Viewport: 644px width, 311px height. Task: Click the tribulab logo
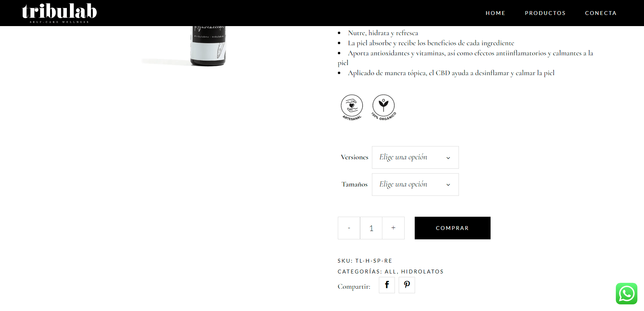click(x=59, y=13)
